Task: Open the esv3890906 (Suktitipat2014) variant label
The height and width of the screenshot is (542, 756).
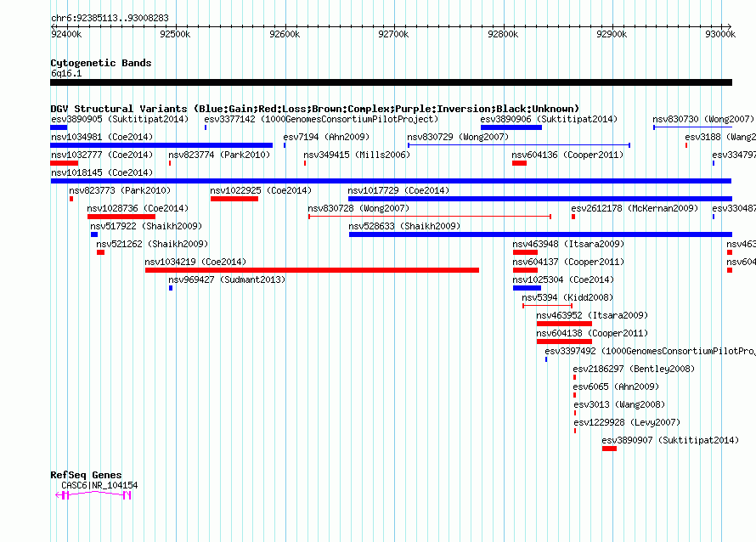Action: point(549,119)
